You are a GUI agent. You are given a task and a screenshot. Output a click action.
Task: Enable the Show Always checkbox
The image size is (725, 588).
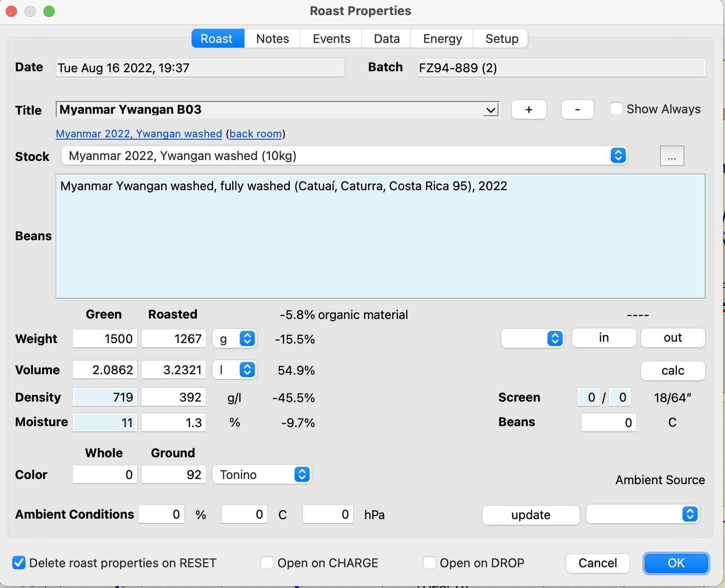point(616,109)
